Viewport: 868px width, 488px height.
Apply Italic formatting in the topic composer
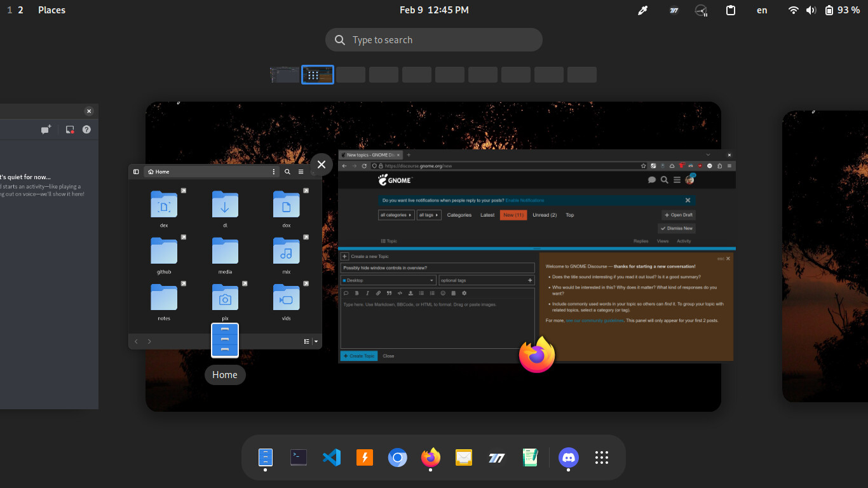click(x=367, y=293)
